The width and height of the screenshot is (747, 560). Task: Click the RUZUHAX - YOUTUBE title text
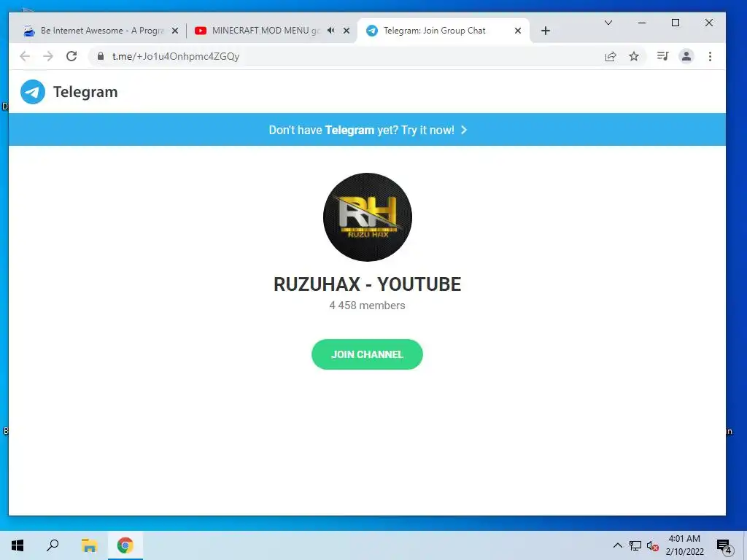pyautogui.click(x=368, y=284)
